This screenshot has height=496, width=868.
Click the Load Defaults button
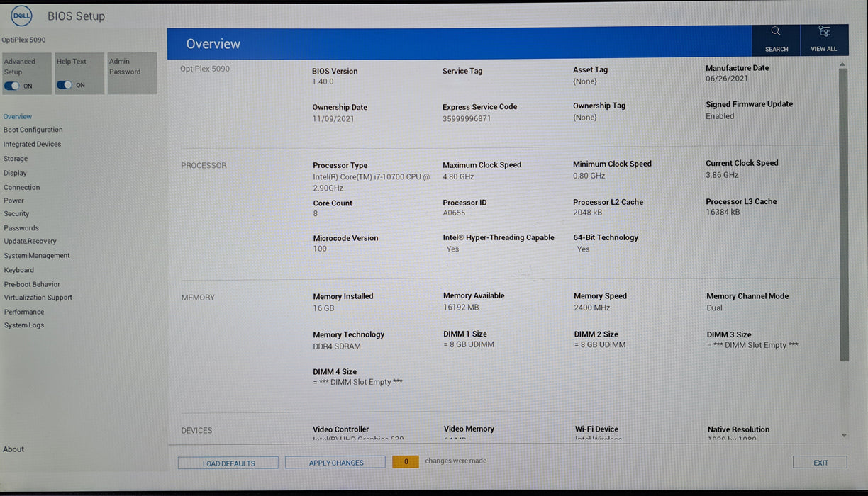click(x=228, y=463)
